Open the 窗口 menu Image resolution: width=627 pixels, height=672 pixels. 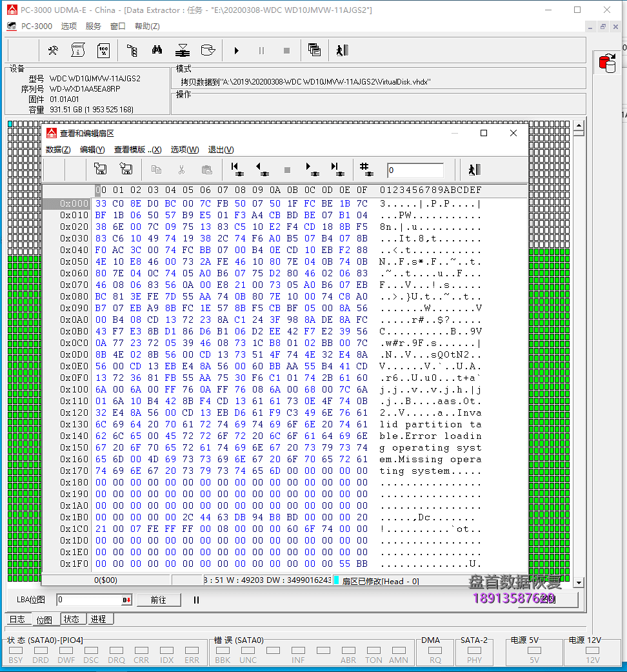click(118, 26)
